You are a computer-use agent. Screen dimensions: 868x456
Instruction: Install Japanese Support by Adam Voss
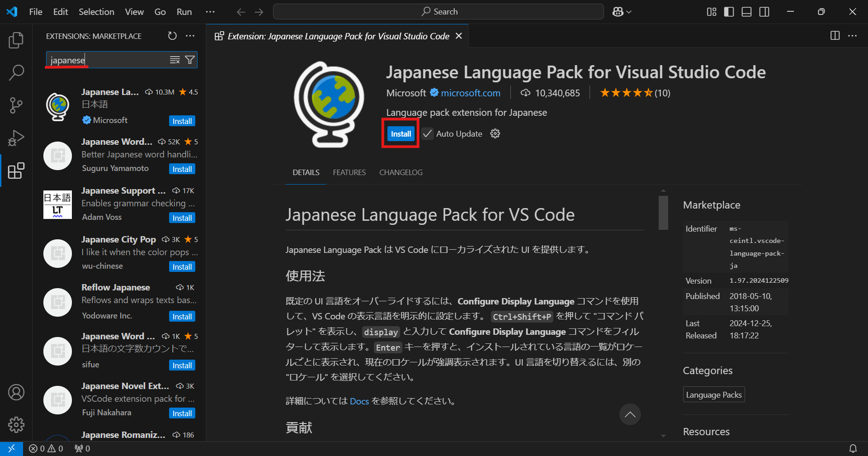pos(182,218)
